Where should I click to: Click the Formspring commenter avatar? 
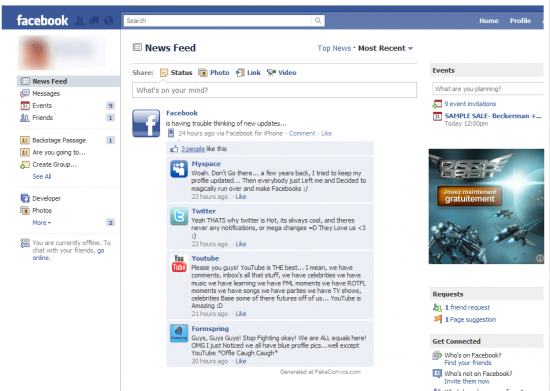click(179, 333)
